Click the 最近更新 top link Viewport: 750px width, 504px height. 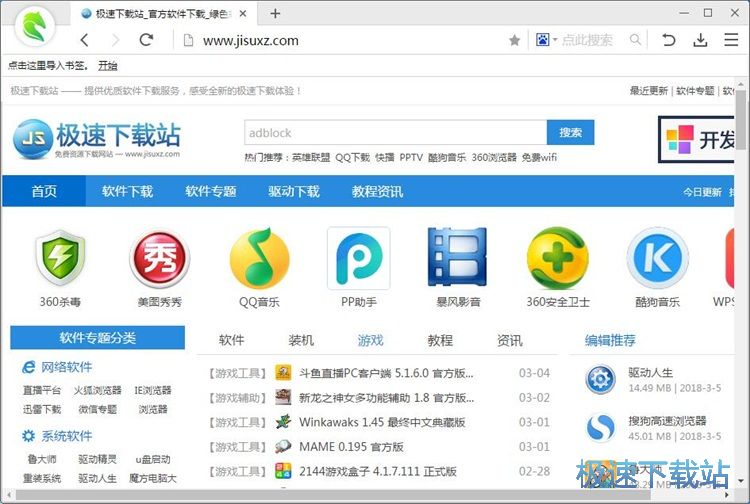click(x=649, y=91)
